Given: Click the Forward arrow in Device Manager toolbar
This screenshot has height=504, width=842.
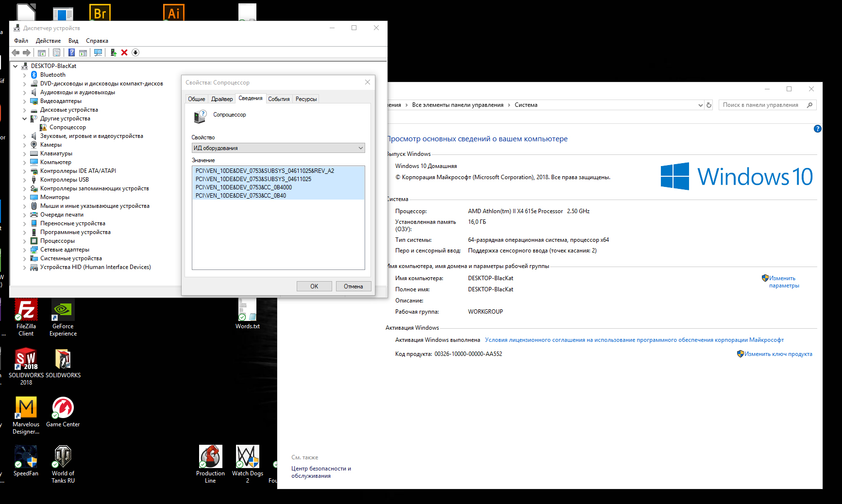Looking at the screenshot, I should tap(27, 52).
